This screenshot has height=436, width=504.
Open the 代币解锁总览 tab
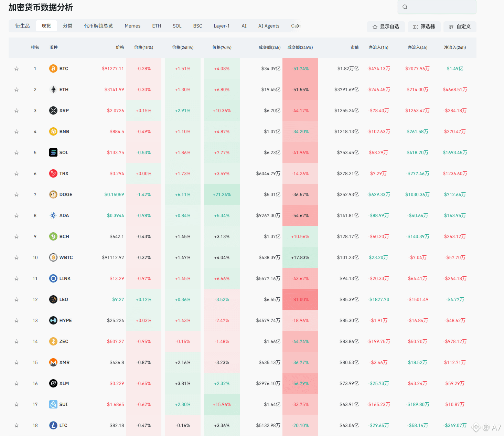coord(98,26)
